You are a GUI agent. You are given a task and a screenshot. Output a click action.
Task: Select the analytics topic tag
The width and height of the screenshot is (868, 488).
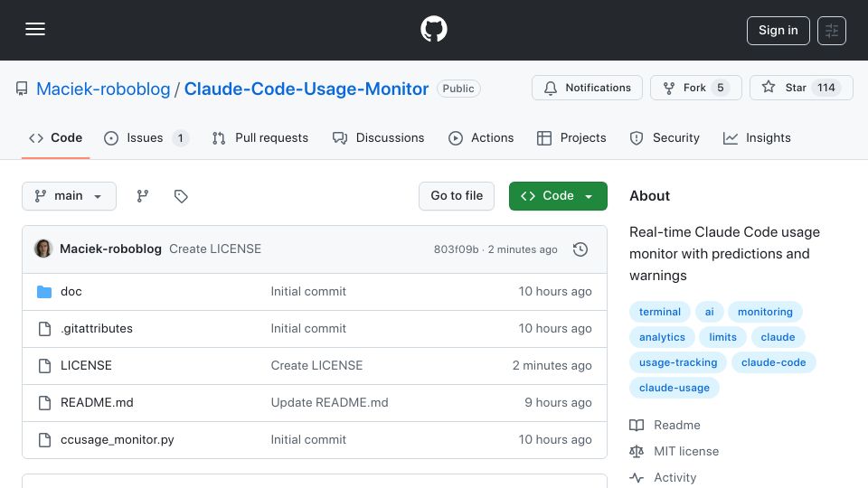662,337
